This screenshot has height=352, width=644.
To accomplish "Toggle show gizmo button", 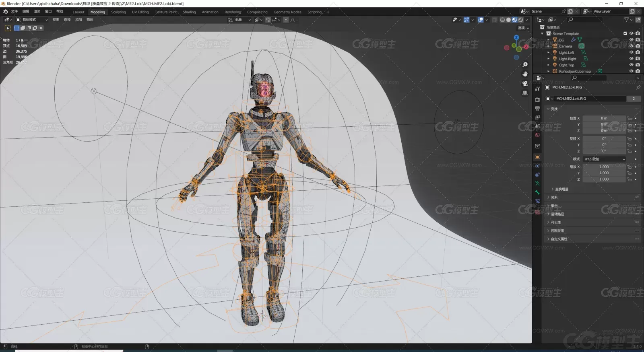I will pos(466,20).
